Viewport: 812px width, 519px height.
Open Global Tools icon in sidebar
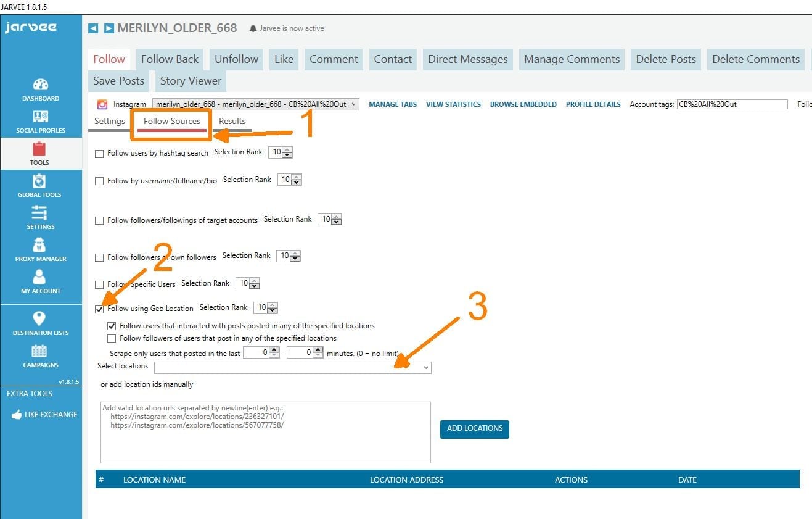[39, 181]
